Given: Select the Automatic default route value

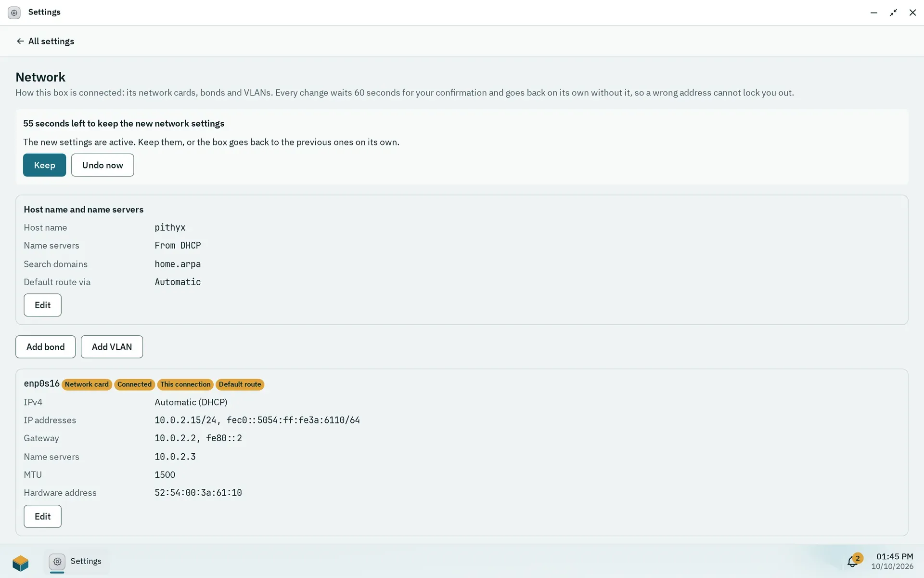Looking at the screenshot, I should pos(178,282).
